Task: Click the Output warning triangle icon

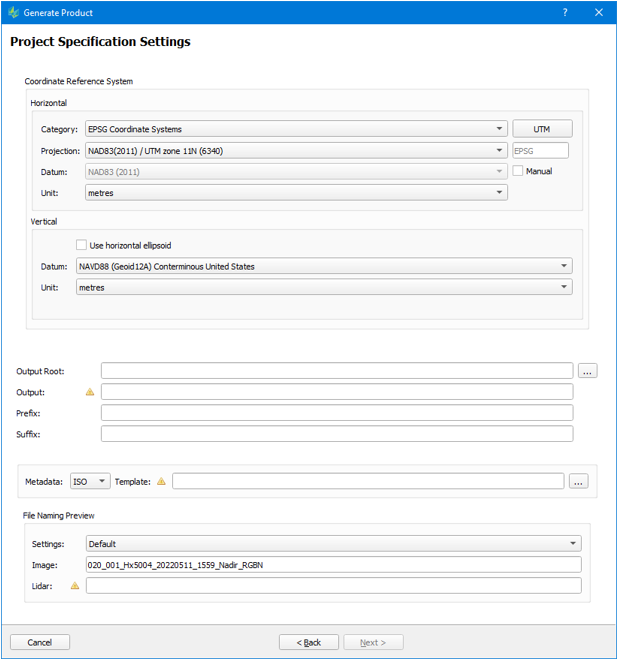Action: 90,392
